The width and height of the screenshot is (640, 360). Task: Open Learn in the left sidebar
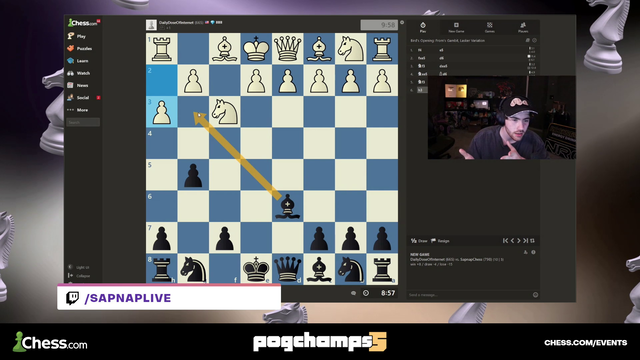[x=78, y=61]
